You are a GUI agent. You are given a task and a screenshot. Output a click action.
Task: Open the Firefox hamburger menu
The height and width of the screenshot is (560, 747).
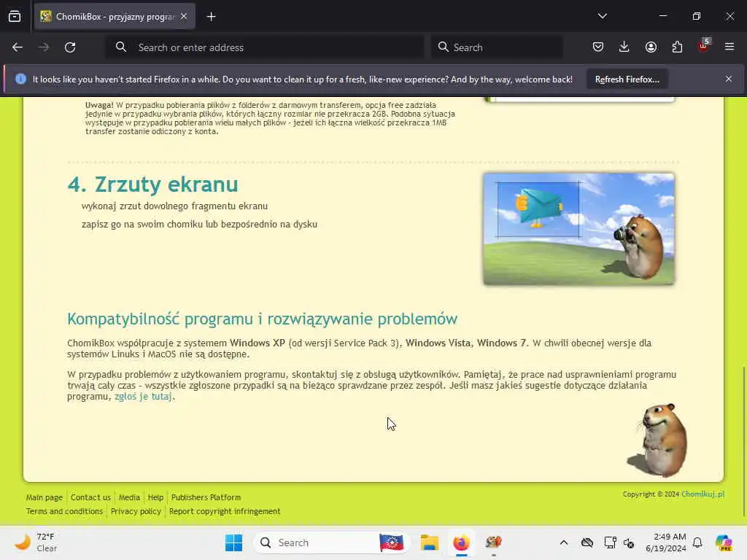point(729,47)
